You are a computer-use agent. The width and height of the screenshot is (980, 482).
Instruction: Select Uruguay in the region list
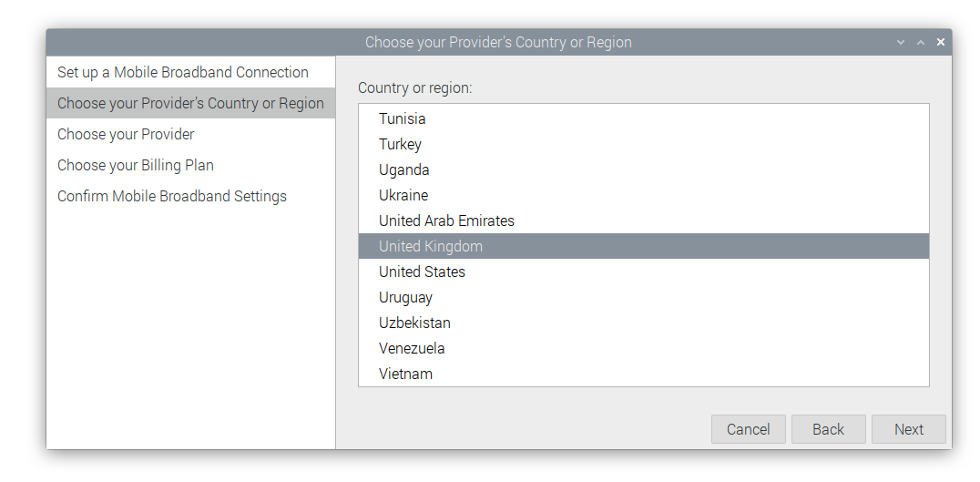coord(406,297)
